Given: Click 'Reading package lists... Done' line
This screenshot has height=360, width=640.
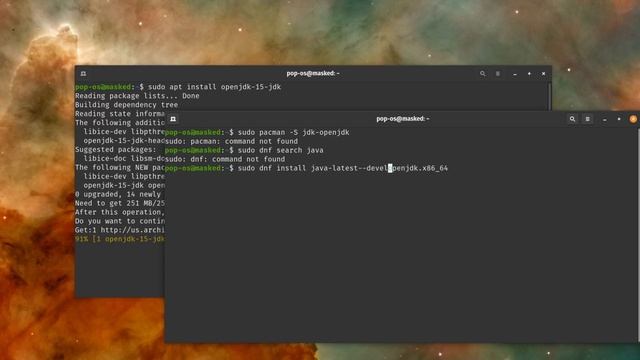Looking at the screenshot, I should pyautogui.click(x=137, y=96).
